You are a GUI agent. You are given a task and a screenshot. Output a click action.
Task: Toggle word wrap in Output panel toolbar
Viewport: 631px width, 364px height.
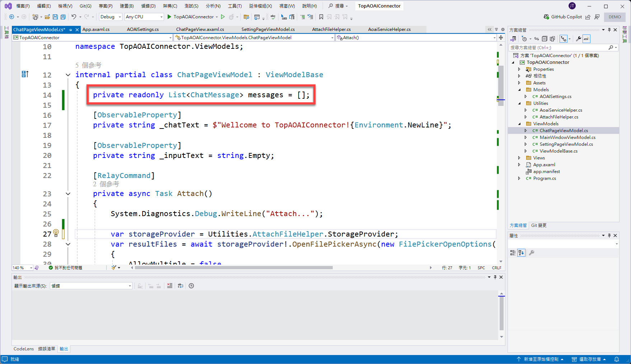(181, 286)
